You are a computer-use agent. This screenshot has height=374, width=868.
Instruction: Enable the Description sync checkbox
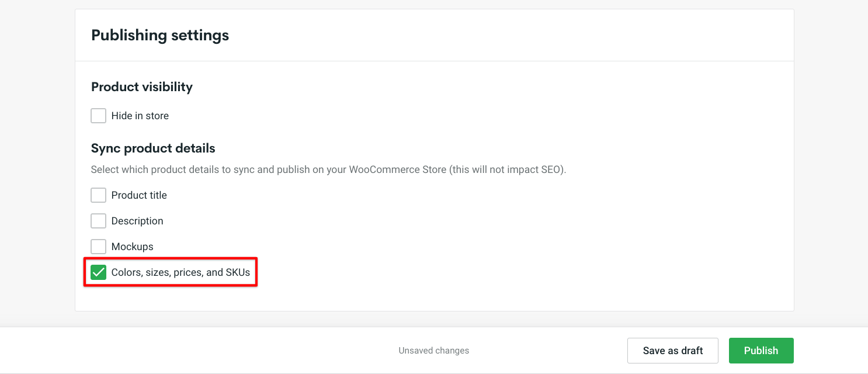pyautogui.click(x=98, y=221)
